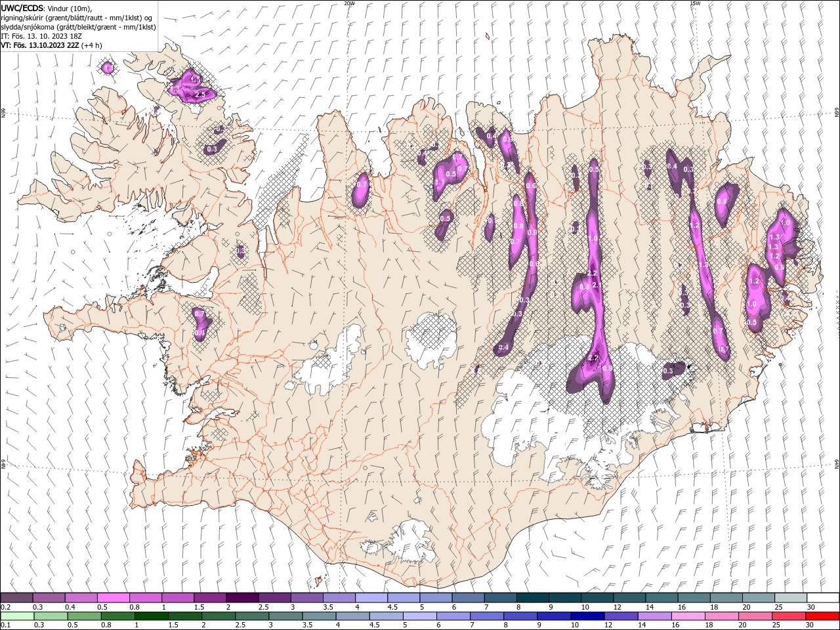Click the 2.5 value in the northwest snow patch
The height and width of the screenshot is (630, 840).
click(x=201, y=94)
